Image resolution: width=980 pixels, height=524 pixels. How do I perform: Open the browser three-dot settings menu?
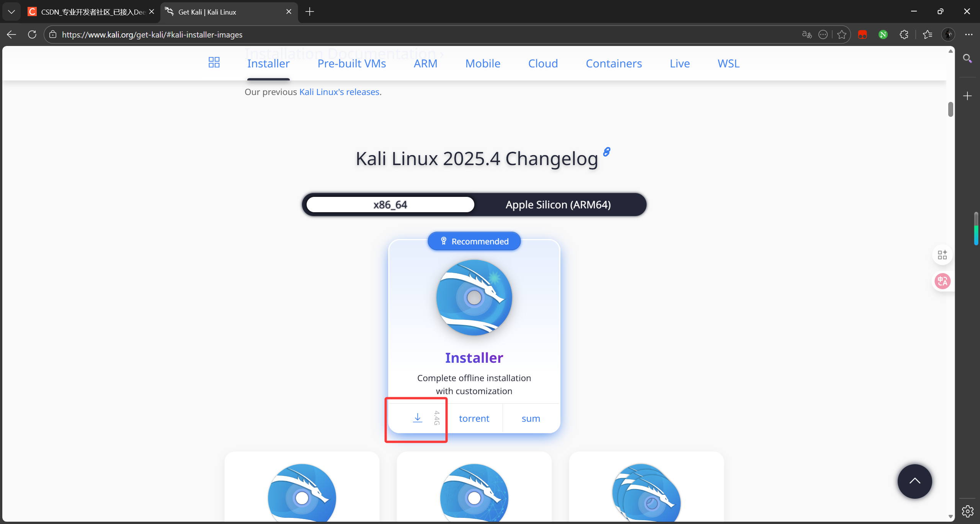click(969, 34)
